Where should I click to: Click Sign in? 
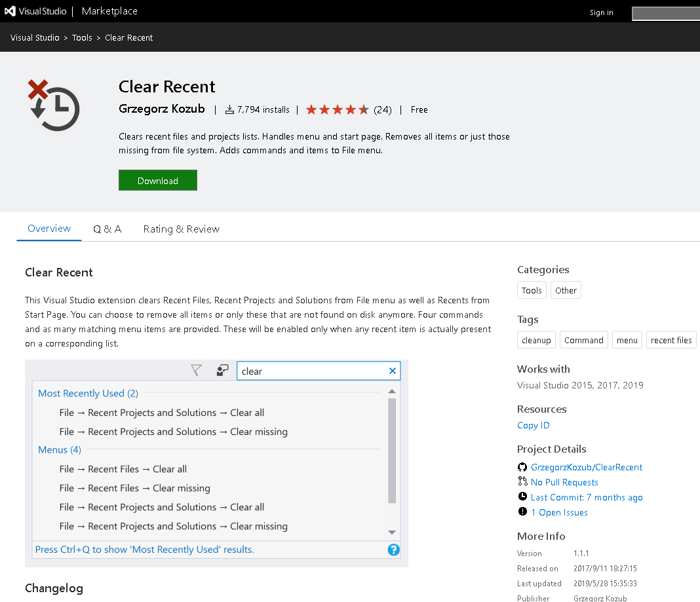click(x=601, y=12)
